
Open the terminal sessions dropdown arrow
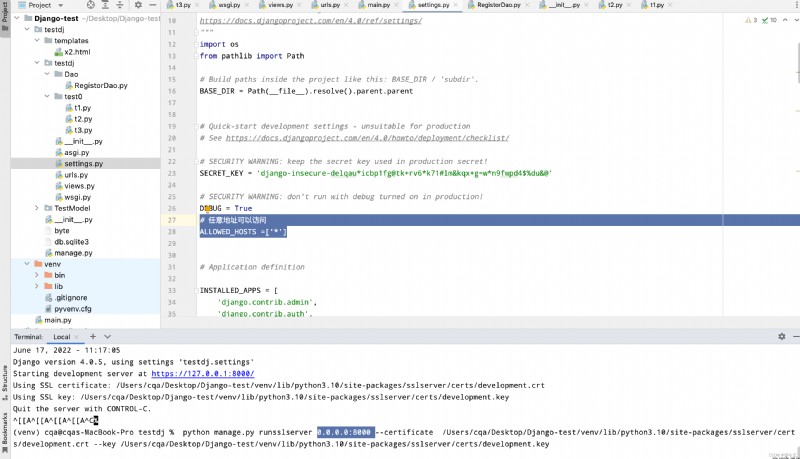[x=108, y=337]
